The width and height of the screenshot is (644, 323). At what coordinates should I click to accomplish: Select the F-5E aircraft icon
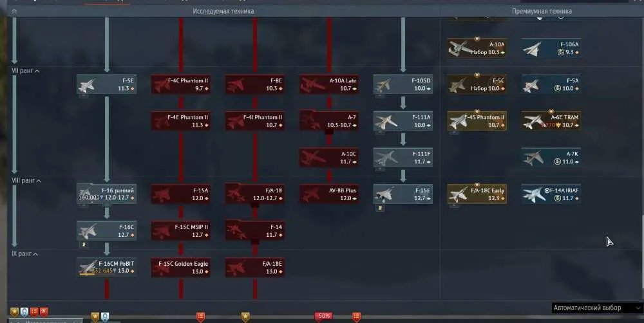pos(87,85)
